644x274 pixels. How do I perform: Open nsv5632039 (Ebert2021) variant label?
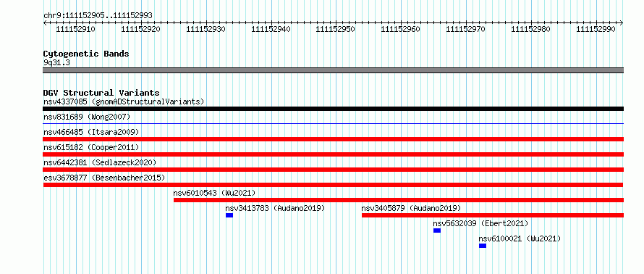(x=480, y=223)
